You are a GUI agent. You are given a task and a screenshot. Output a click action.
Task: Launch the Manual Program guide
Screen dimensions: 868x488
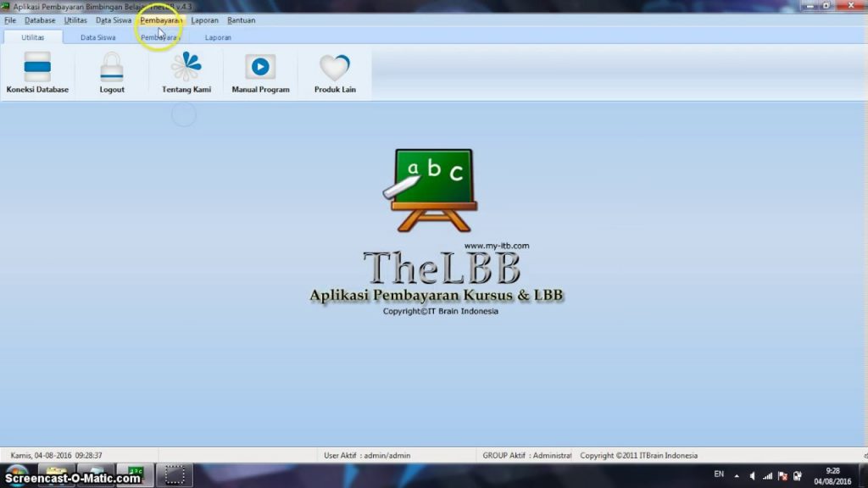point(259,72)
